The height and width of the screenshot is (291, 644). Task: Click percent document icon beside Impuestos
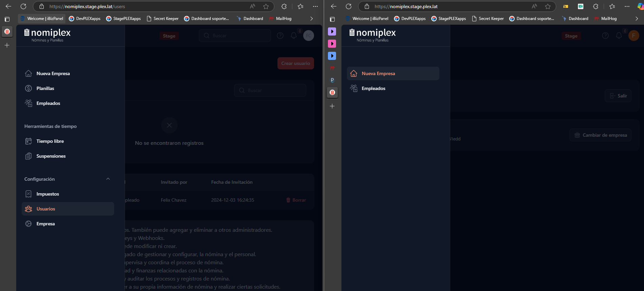(x=28, y=194)
